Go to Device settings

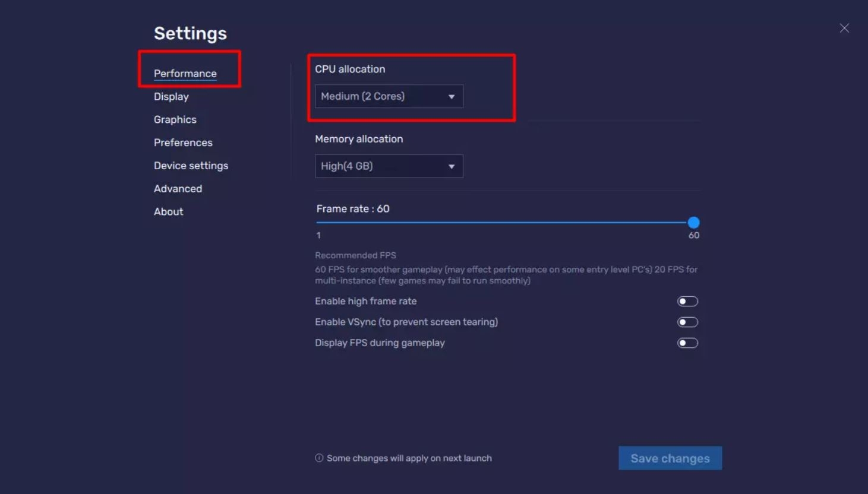tap(191, 165)
